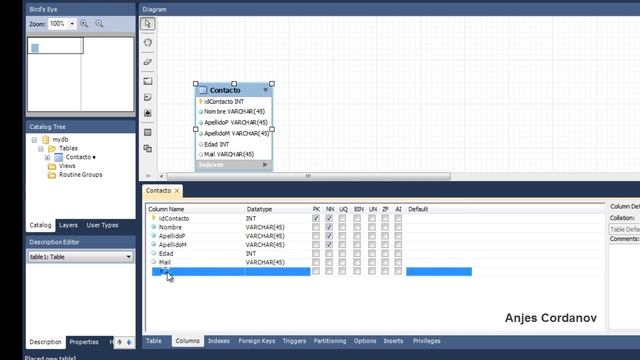Switch to the User Types tab

[102, 225]
